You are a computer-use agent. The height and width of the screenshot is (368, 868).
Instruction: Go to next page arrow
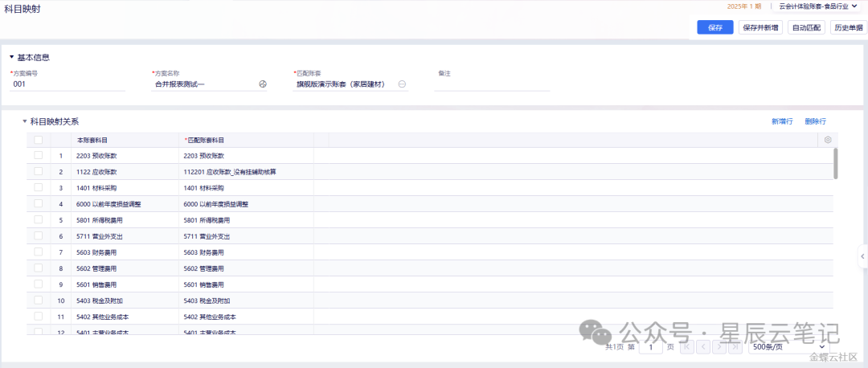click(719, 347)
